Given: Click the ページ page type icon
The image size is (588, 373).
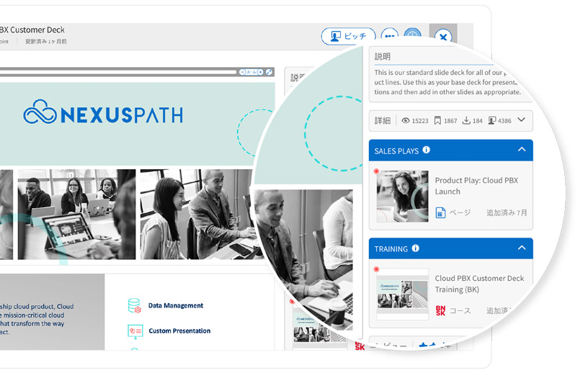Looking at the screenshot, I should [440, 212].
